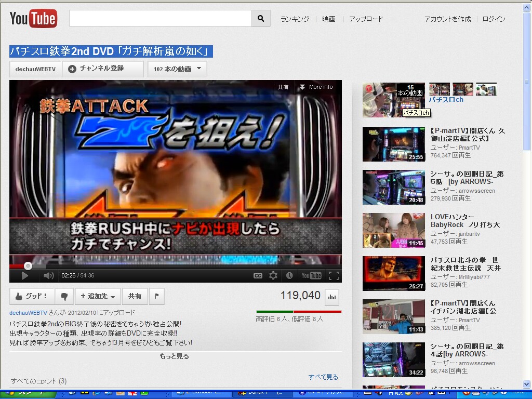Open P-martTV 久御山淀店編 video thumbnail
The height and width of the screenshot is (399, 532).
tap(394, 144)
